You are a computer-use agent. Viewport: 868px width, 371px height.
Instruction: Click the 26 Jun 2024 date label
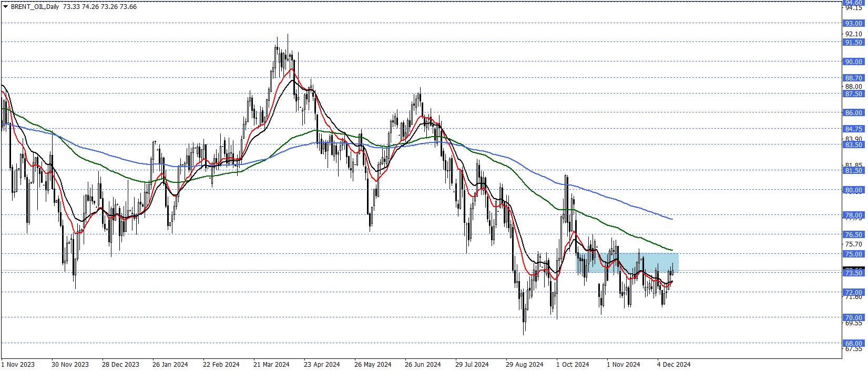(x=423, y=364)
